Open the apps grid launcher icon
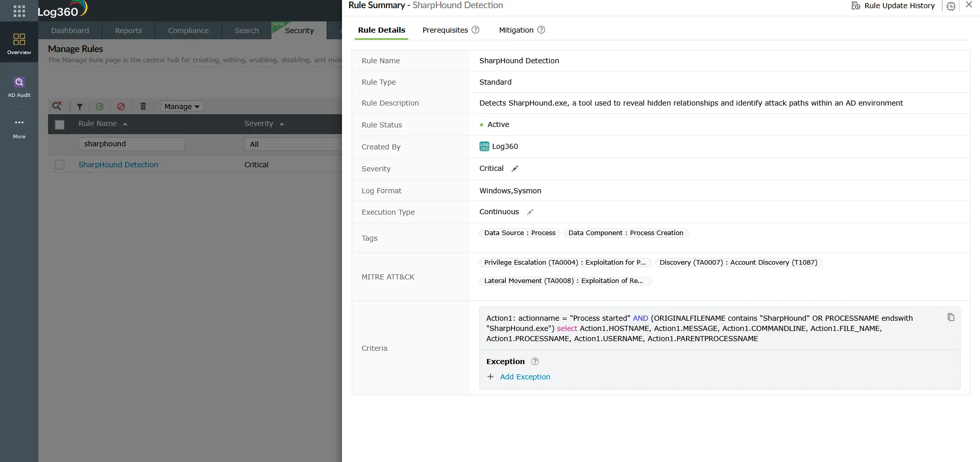 (x=19, y=11)
